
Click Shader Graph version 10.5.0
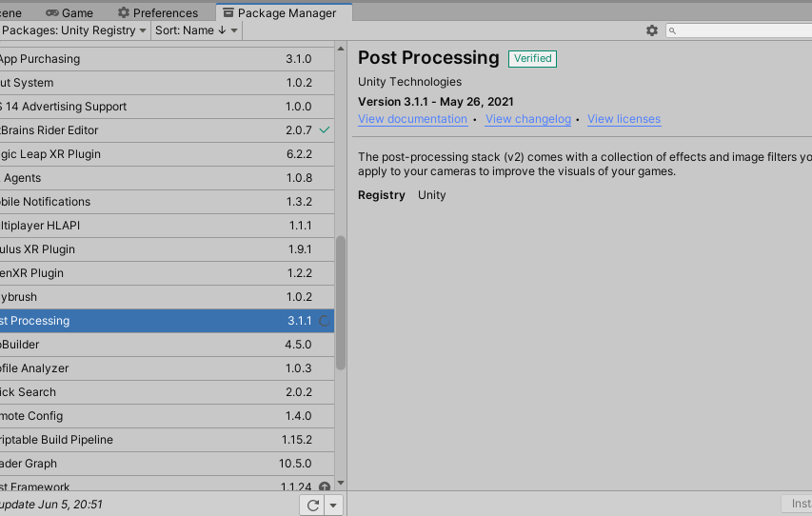[x=295, y=464]
